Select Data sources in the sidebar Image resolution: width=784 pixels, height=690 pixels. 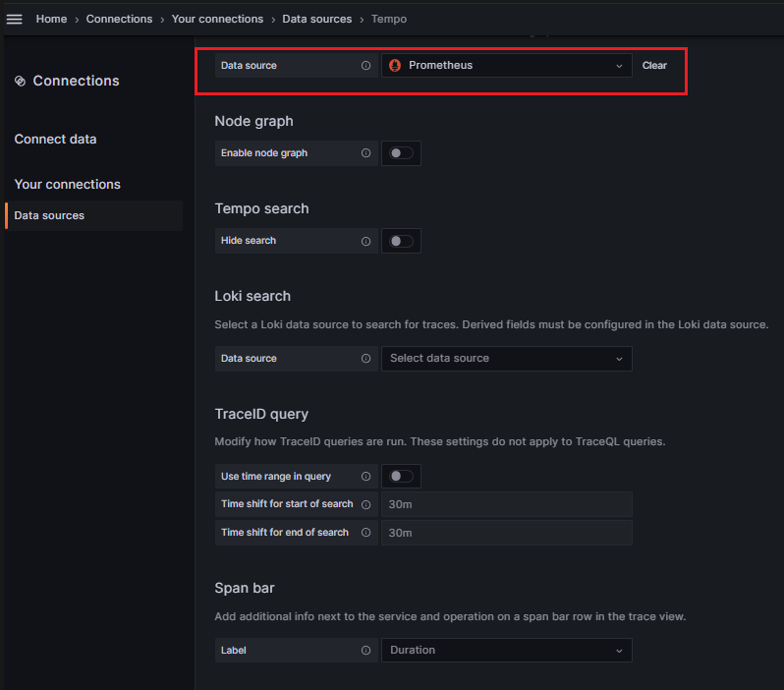click(x=49, y=215)
